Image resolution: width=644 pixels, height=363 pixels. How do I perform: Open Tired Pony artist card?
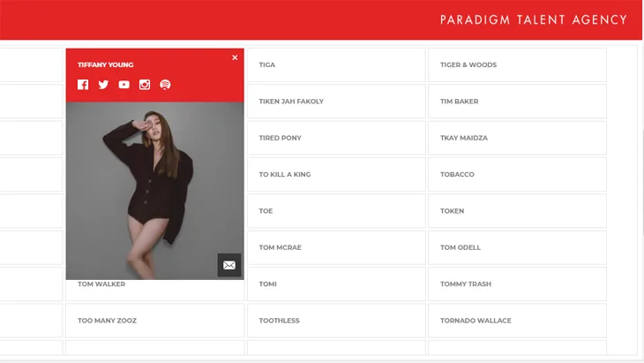(336, 138)
